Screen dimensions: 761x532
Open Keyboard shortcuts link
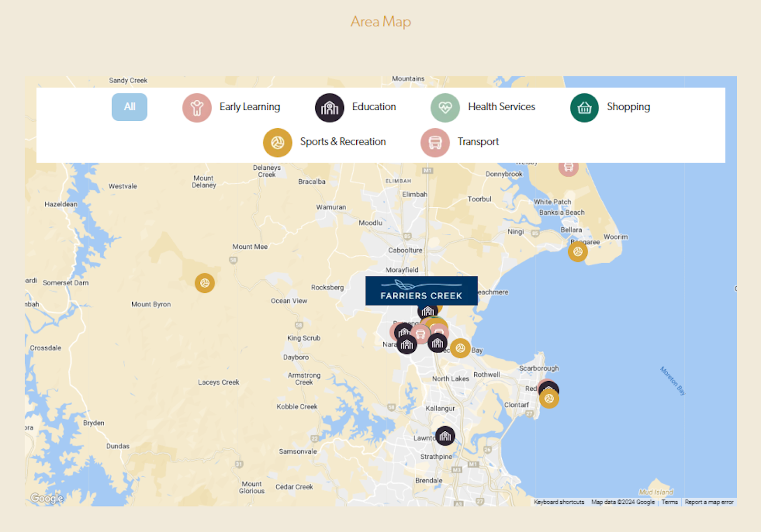point(559,502)
